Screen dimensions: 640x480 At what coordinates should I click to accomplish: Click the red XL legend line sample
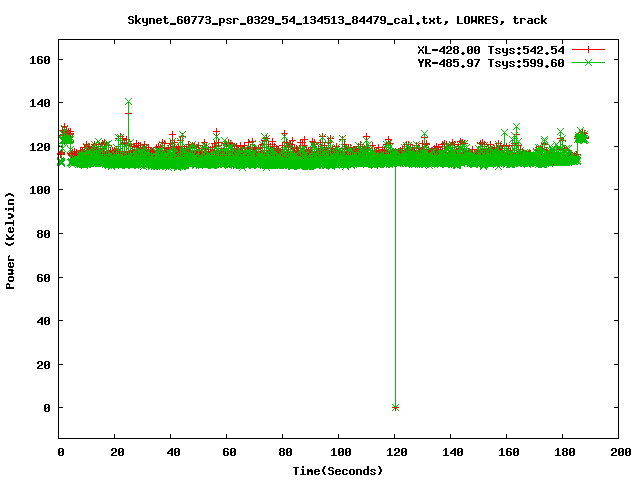click(588, 50)
